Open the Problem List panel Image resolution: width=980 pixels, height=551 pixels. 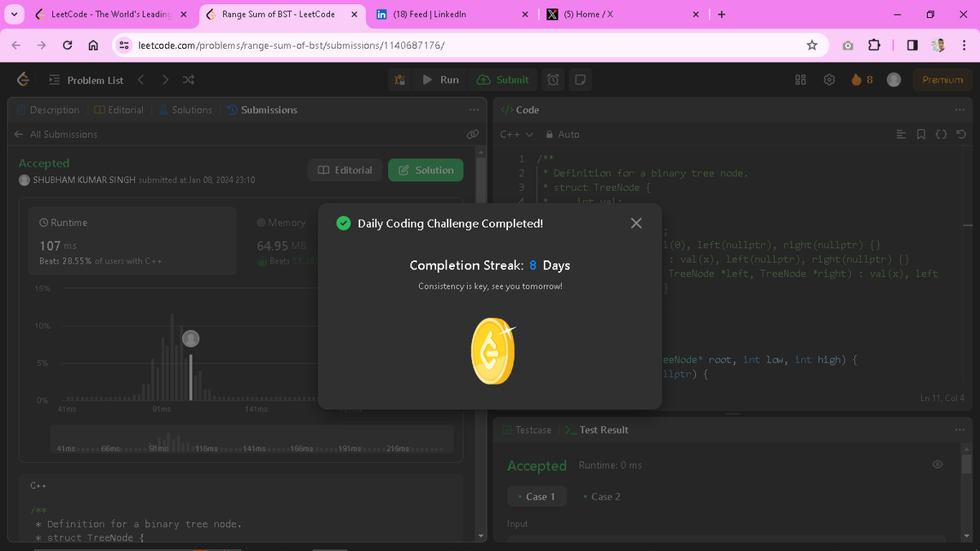pyautogui.click(x=87, y=80)
